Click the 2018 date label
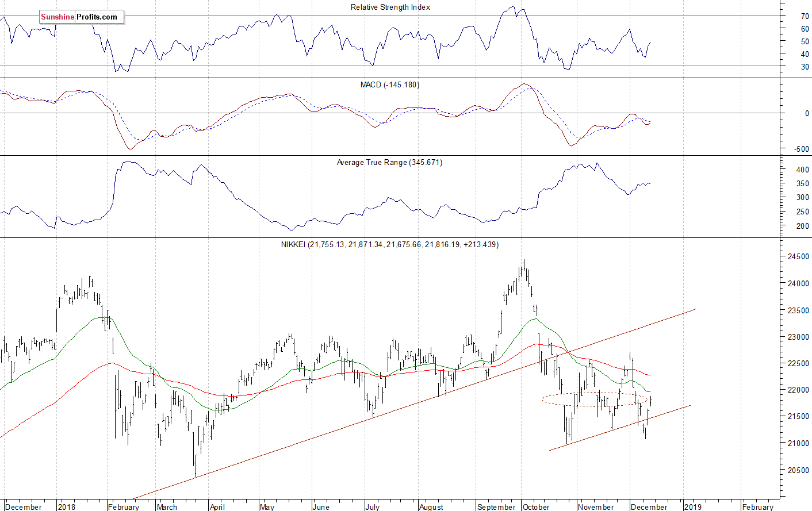This screenshot has width=812, height=511. pos(67,507)
